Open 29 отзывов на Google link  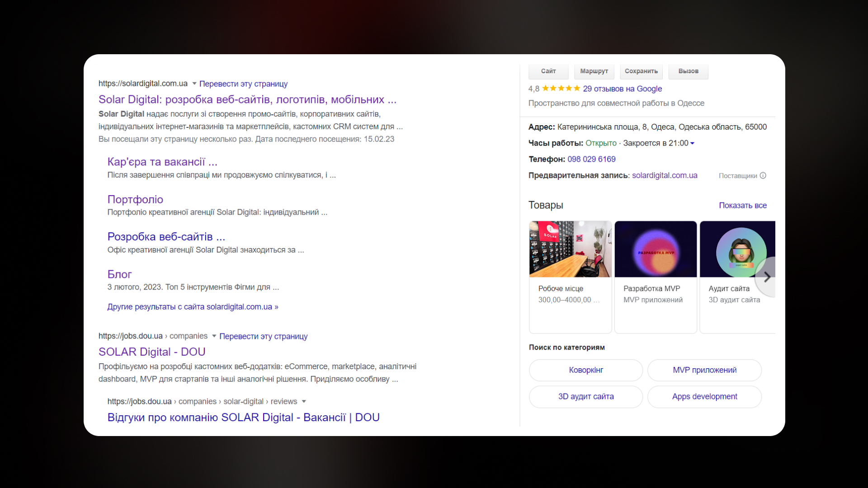[x=622, y=89]
